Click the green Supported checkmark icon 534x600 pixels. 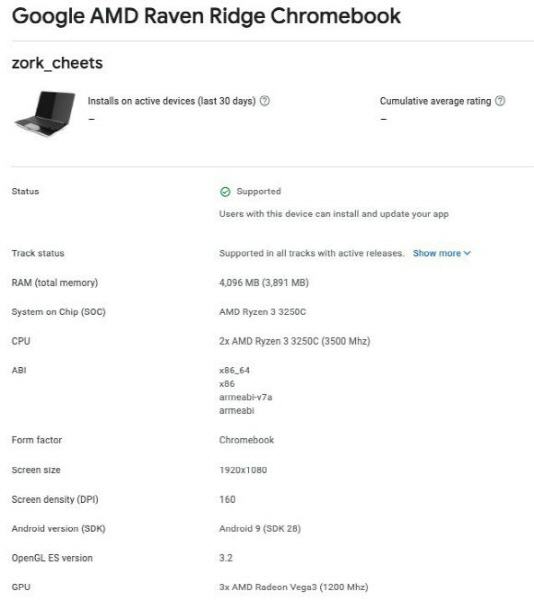[x=225, y=192]
